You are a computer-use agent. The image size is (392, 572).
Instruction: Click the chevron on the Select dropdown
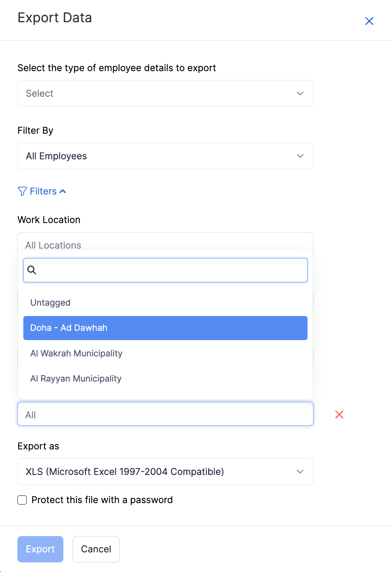tap(300, 93)
